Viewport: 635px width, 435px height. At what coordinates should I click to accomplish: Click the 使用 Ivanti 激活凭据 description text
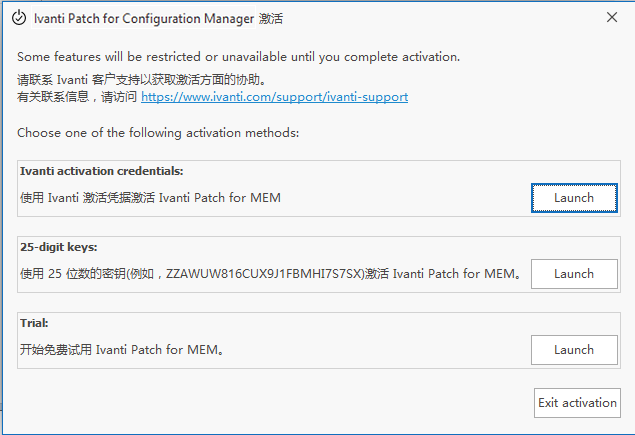tap(150, 198)
